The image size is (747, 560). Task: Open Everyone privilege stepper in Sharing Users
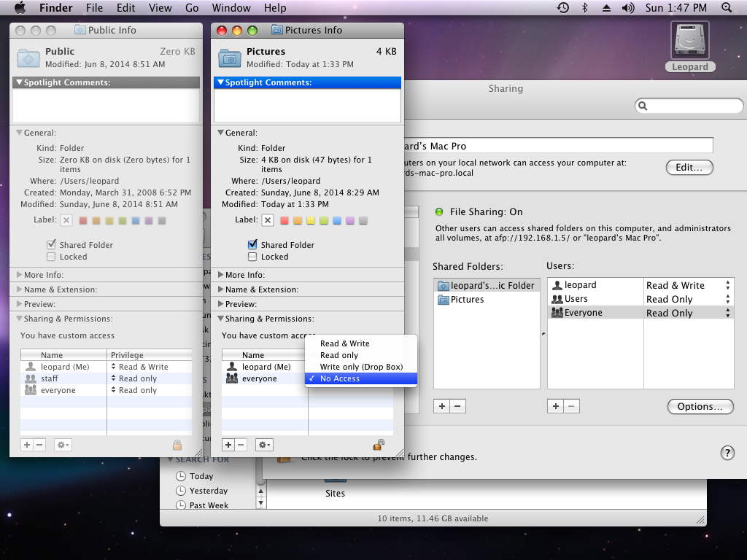(x=727, y=313)
